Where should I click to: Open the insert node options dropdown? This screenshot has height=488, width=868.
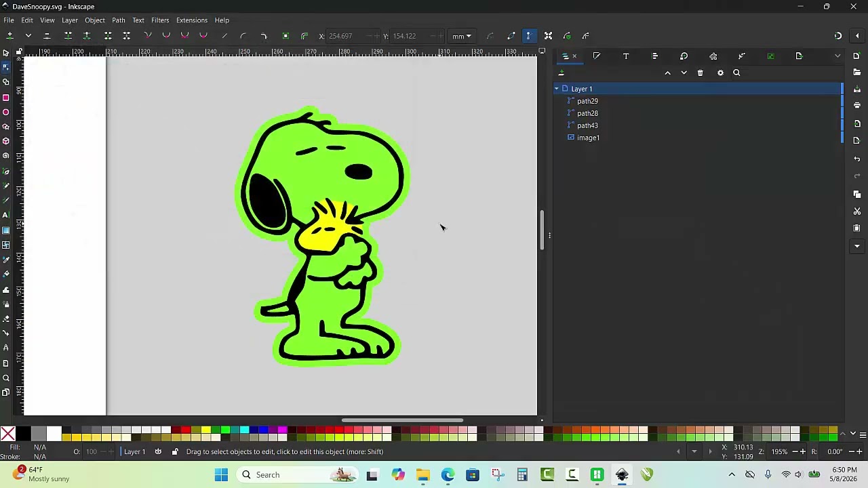pyautogui.click(x=28, y=36)
